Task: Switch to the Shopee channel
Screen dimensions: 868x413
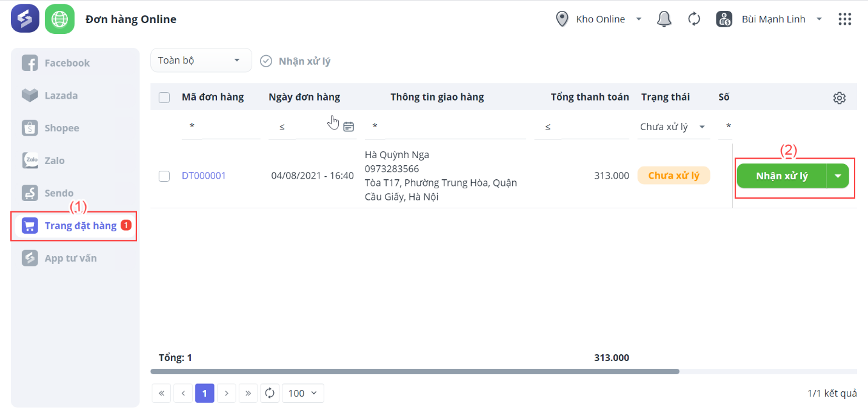Action: 61,128
